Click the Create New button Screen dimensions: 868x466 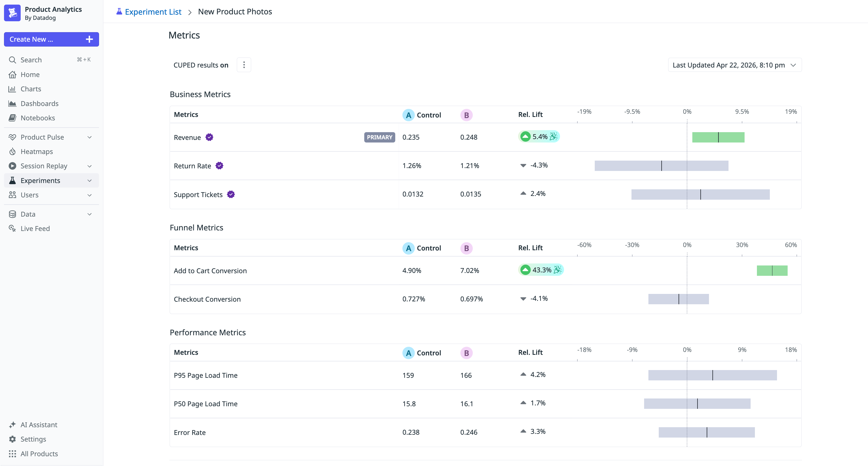pos(51,39)
